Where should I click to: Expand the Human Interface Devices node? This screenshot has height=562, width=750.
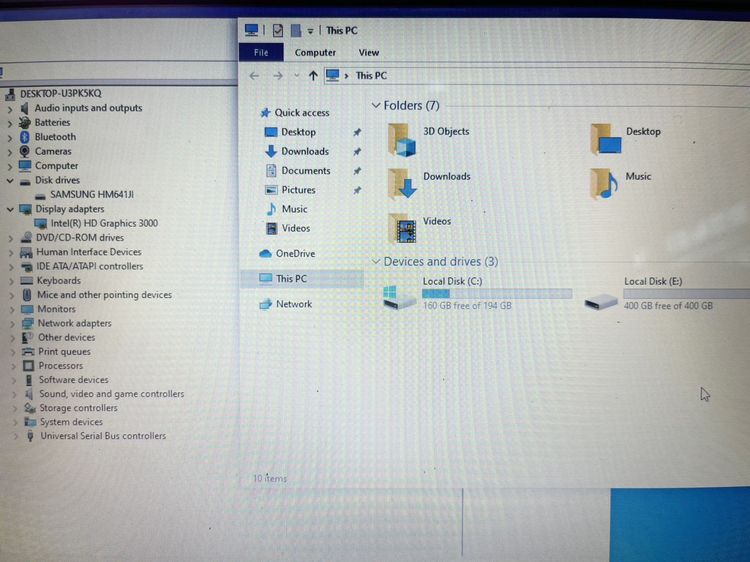(x=11, y=253)
